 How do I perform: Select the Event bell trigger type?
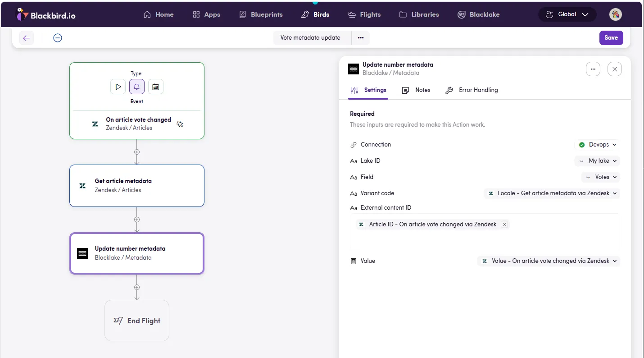(137, 87)
